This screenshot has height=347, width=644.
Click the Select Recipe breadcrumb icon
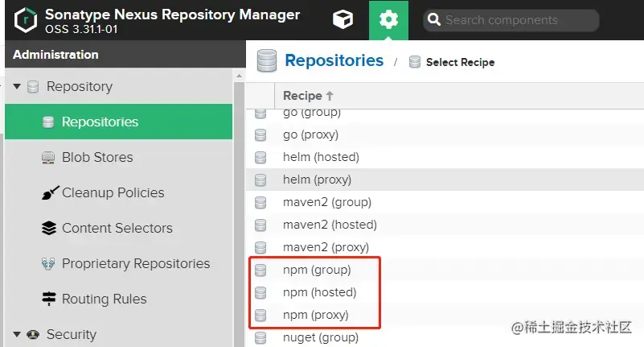tap(415, 62)
